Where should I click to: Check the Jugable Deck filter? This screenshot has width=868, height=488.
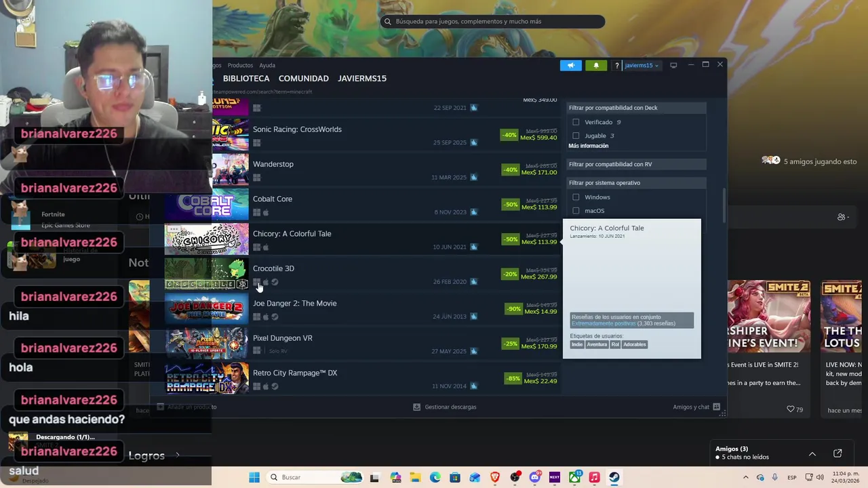tap(576, 136)
